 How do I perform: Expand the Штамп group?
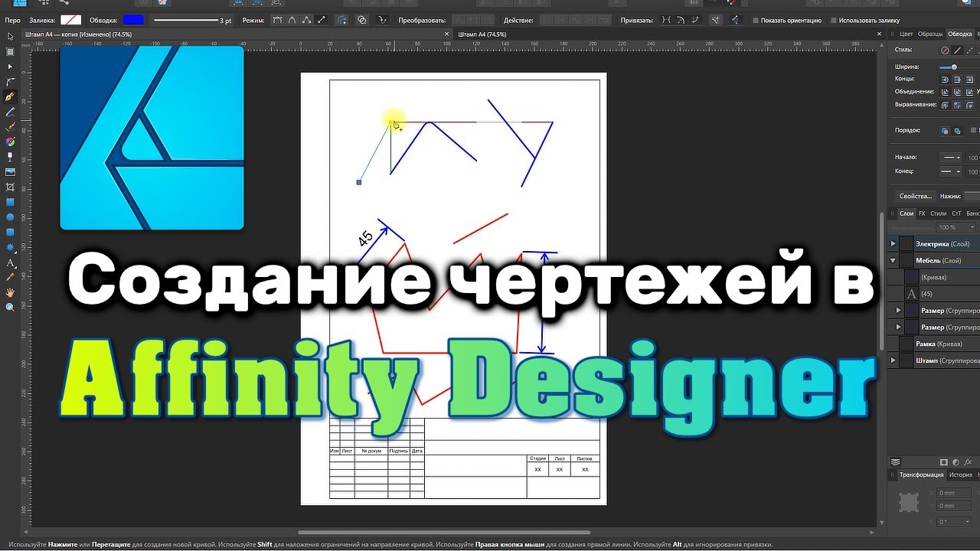pyautogui.click(x=893, y=360)
